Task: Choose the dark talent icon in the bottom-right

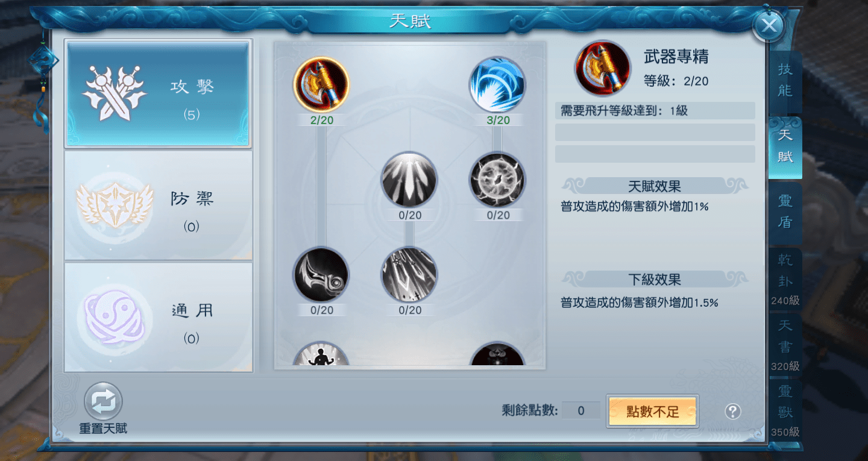Action: [497, 354]
